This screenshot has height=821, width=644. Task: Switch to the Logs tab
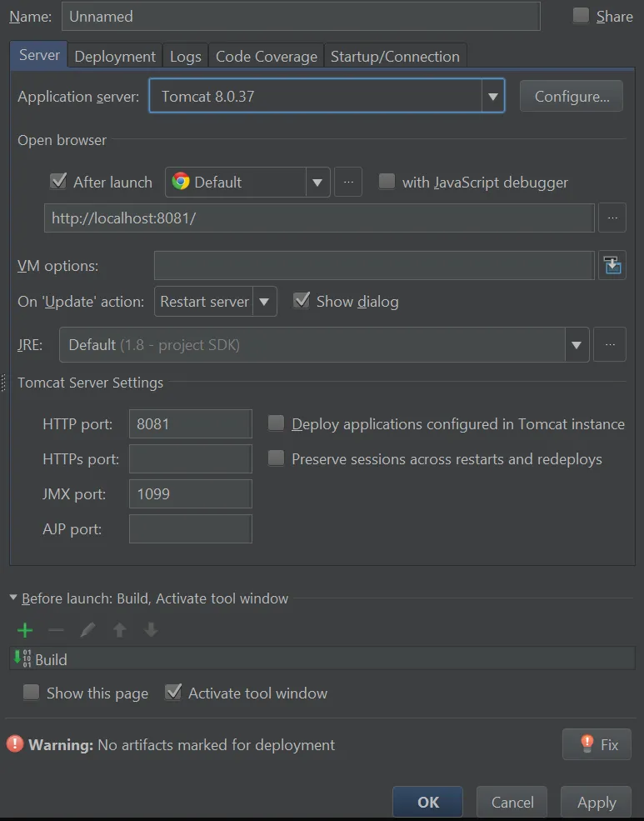coord(186,57)
